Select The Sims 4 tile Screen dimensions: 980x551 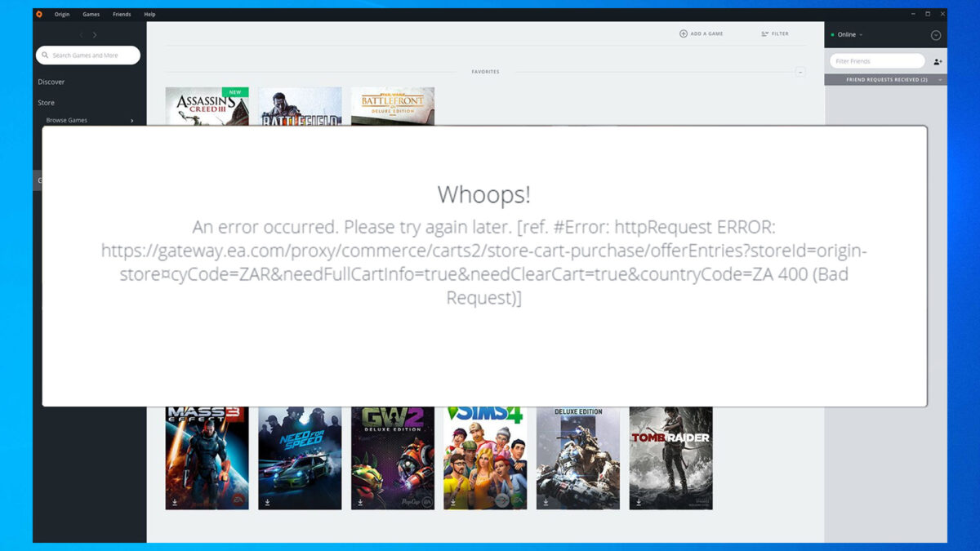coord(485,457)
